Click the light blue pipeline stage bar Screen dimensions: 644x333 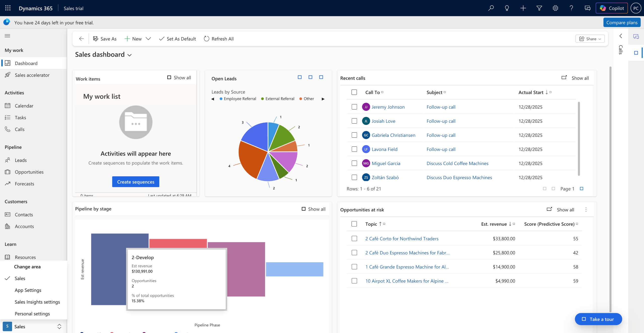[294, 269]
